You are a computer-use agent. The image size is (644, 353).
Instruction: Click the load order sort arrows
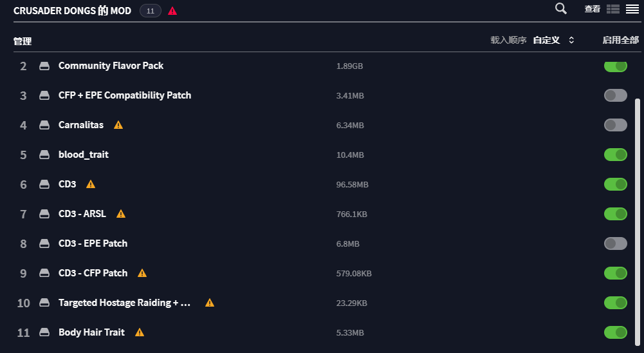point(571,41)
